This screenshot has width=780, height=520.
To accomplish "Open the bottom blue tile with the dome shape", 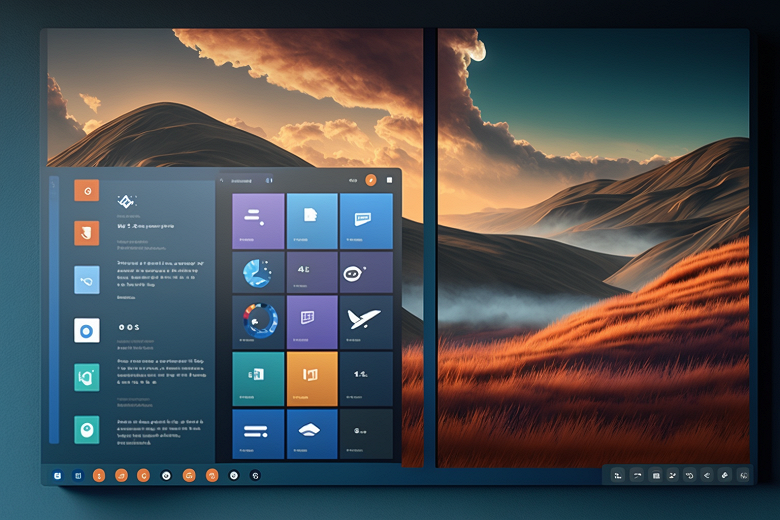I will [x=312, y=434].
